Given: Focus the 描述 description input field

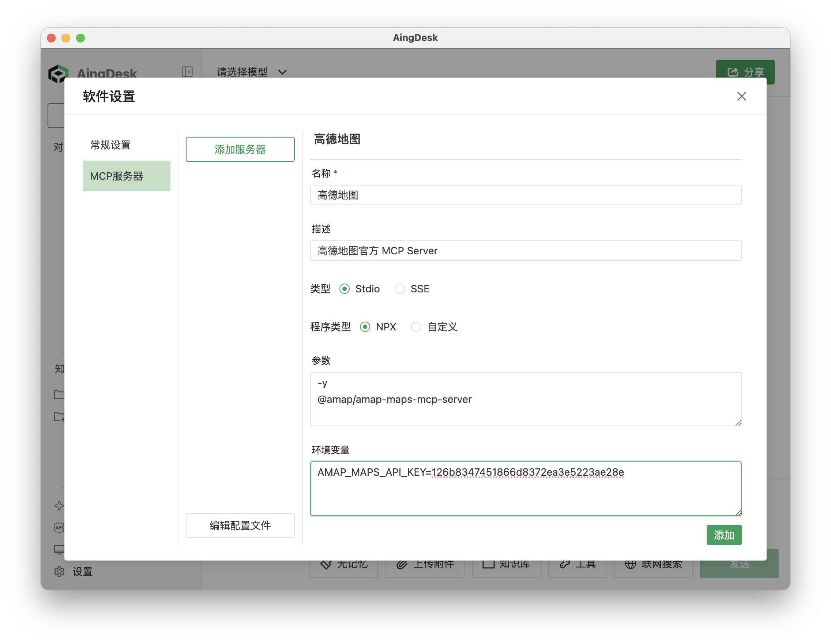Looking at the screenshot, I should (x=526, y=251).
